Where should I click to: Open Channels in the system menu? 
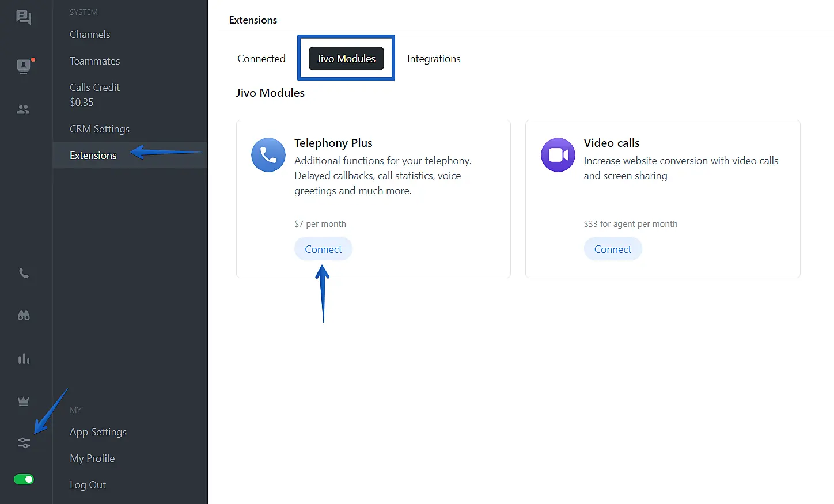[x=90, y=35]
